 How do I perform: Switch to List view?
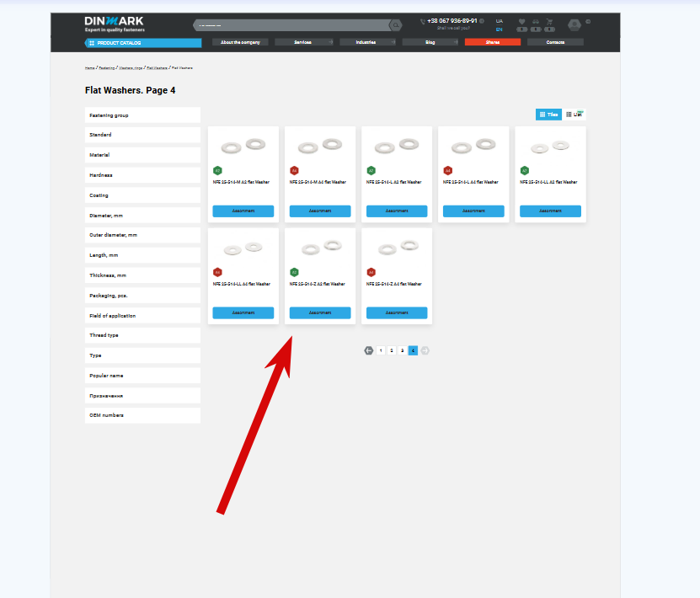[x=574, y=115]
